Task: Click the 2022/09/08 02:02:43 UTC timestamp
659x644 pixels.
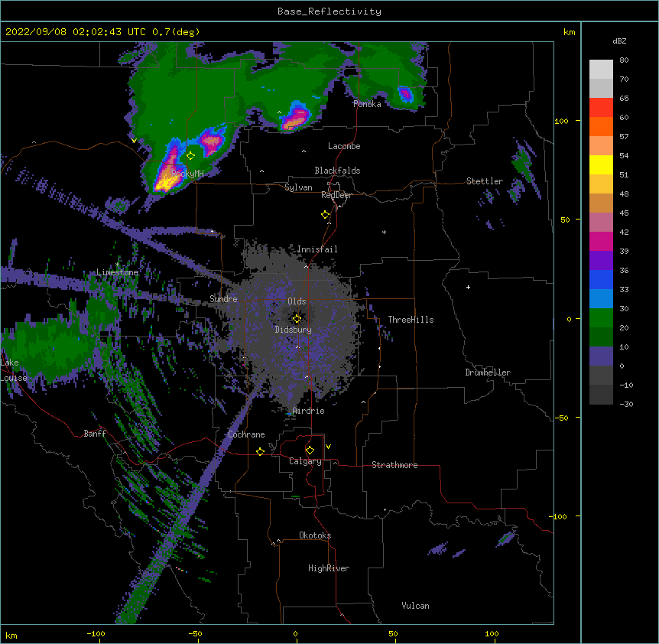Action: pos(75,32)
